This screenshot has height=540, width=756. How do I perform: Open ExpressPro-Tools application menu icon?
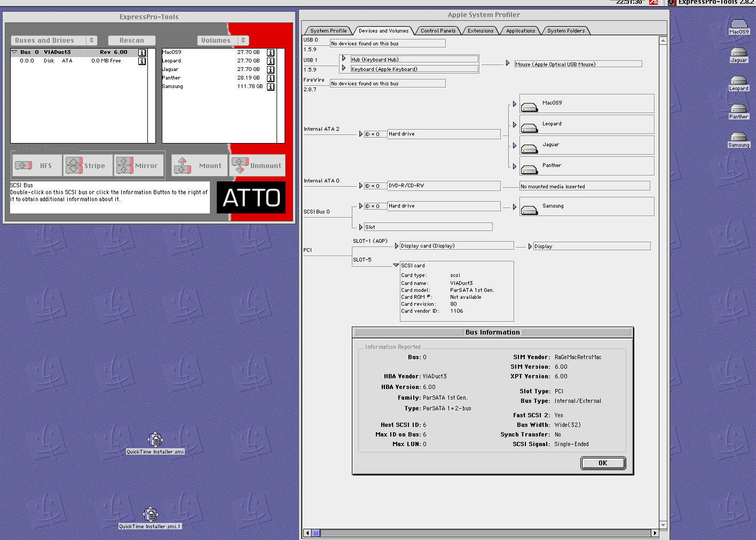pos(672,3)
